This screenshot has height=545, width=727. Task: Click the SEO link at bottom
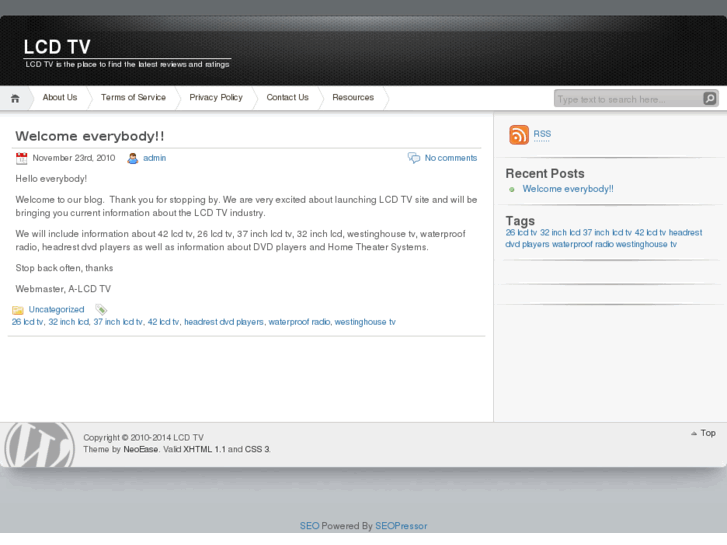tap(309, 526)
